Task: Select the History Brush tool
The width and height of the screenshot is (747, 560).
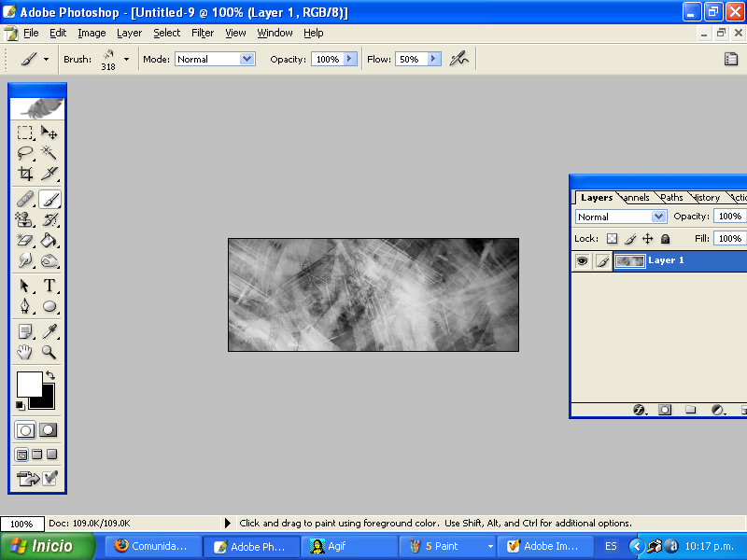Action: coord(49,219)
